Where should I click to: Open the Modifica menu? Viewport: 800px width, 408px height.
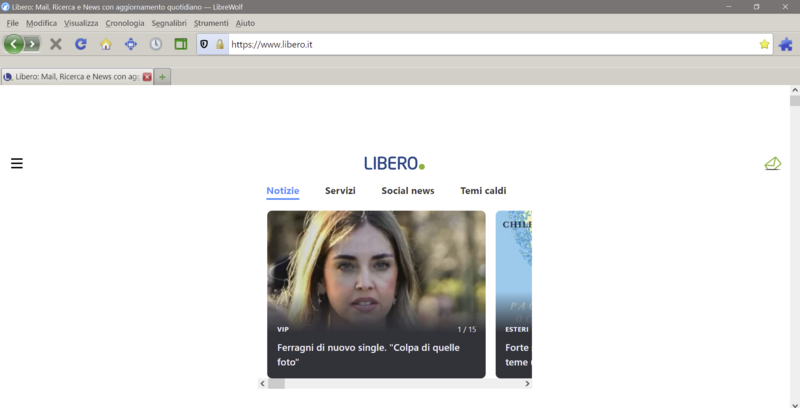[x=41, y=23]
